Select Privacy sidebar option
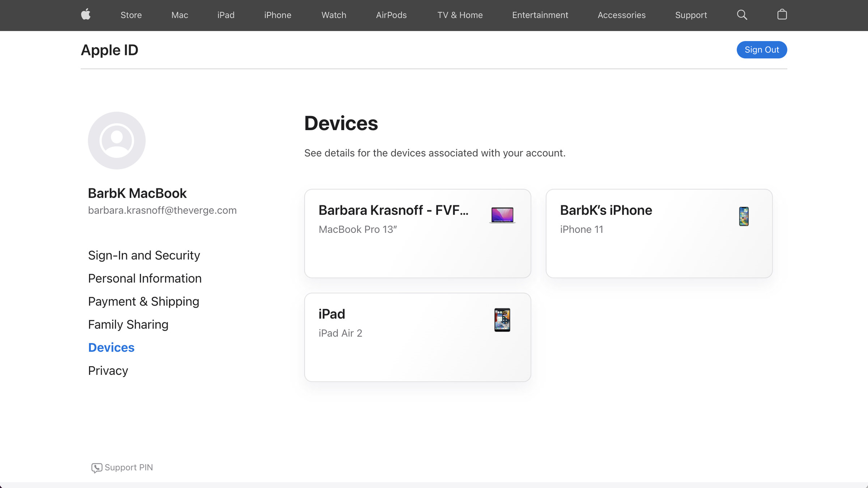The width and height of the screenshot is (868, 488). (108, 371)
